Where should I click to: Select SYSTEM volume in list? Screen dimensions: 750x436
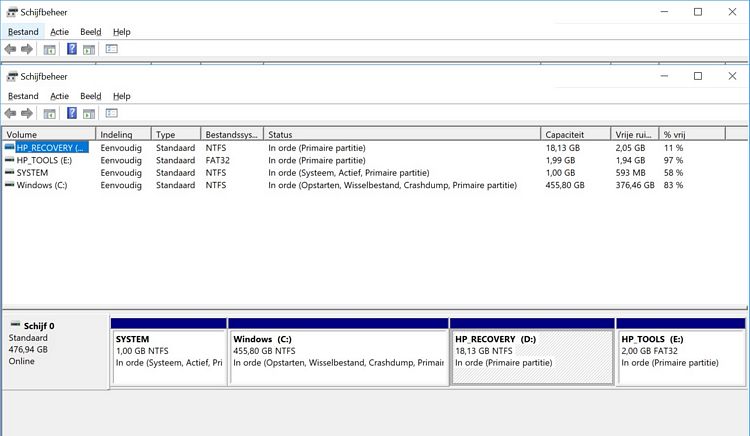click(32, 173)
